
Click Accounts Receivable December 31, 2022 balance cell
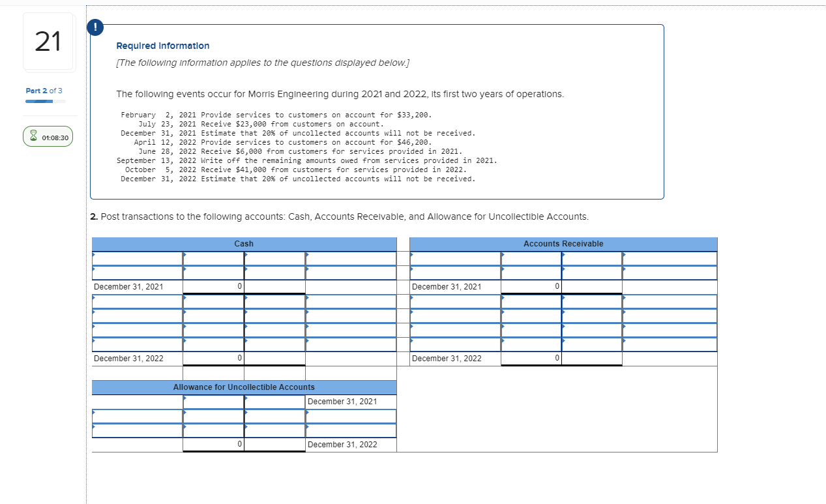click(531, 359)
